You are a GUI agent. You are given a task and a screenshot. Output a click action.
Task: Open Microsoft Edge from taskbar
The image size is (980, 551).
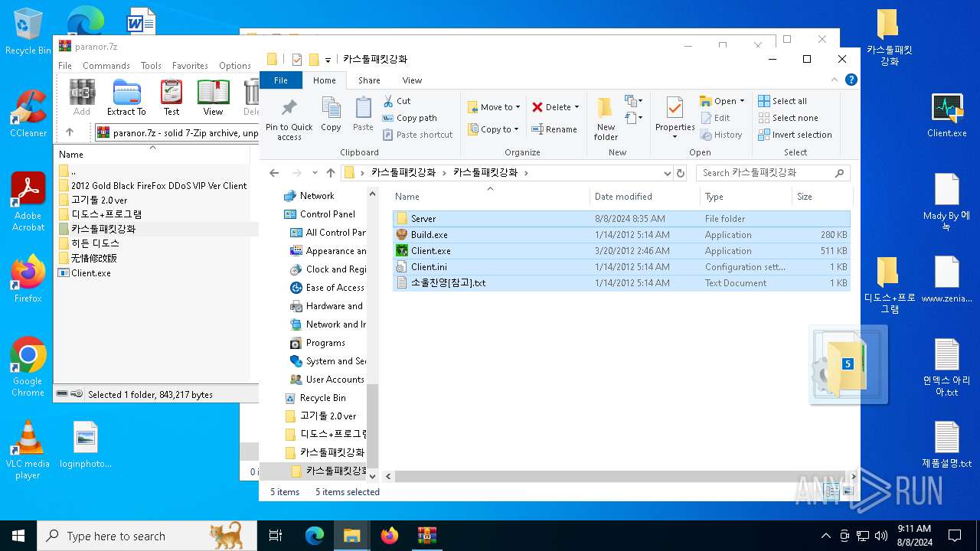315,536
